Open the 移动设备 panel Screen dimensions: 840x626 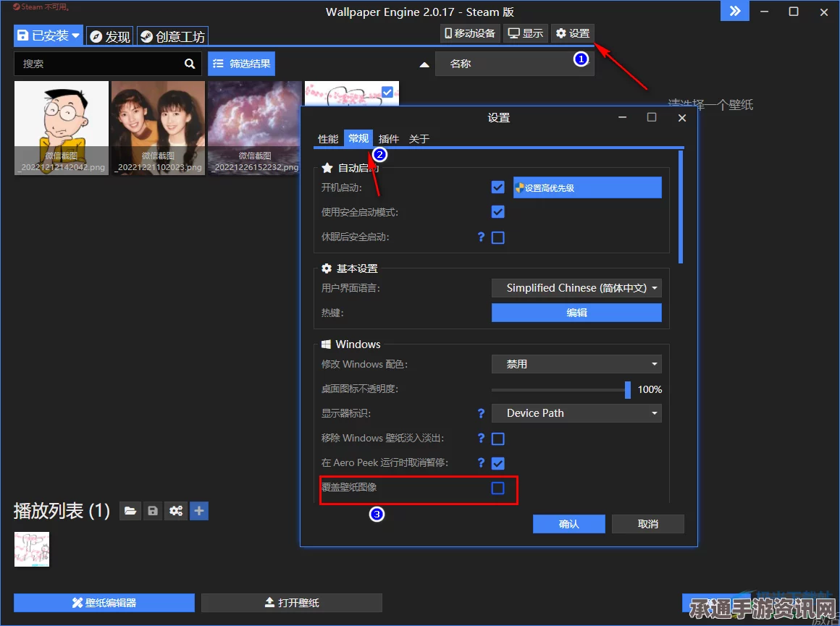(x=470, y=33)
